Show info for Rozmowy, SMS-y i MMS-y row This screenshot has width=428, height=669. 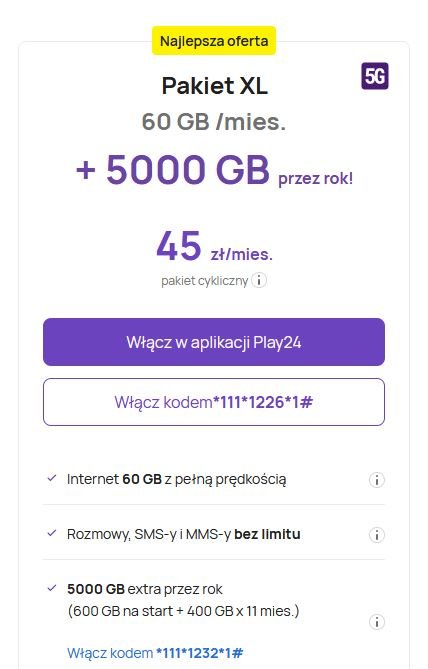pos(376,535)
